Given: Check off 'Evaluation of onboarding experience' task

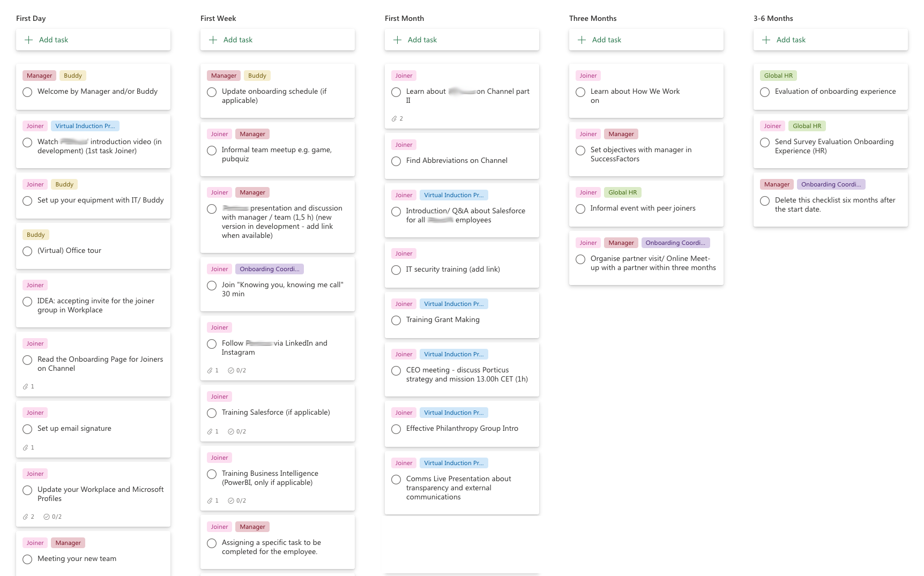Looking at the screenshot, I should coord(765,92).
